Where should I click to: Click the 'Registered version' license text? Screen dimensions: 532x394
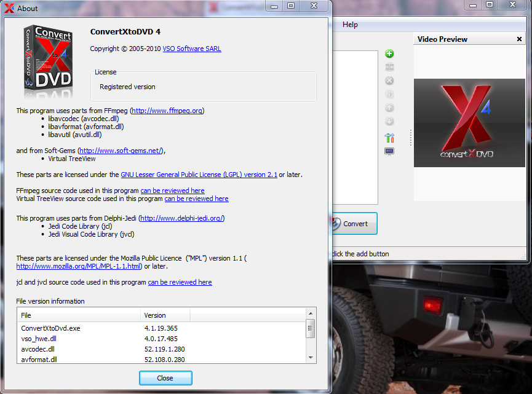click(x=127, y=87)
